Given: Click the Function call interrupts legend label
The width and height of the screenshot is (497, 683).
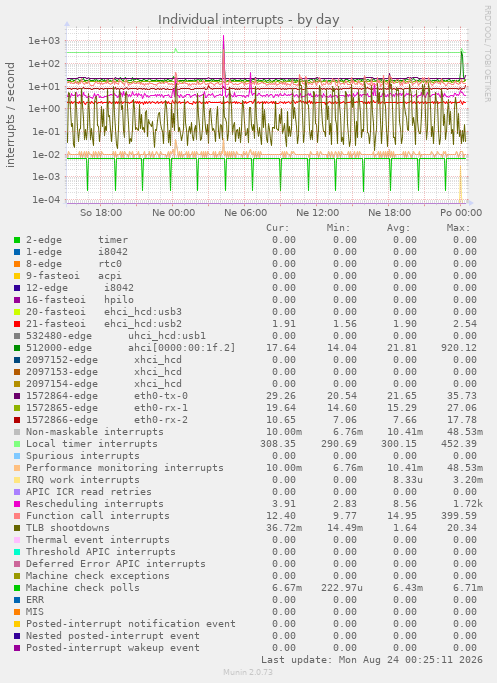Looking at the screenshot, I should [98, 516].
